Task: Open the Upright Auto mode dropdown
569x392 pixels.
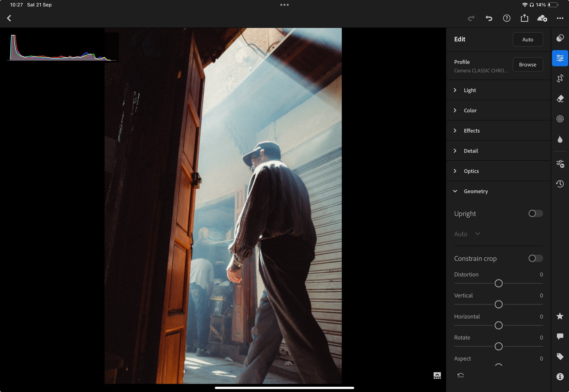Action: 467,234
